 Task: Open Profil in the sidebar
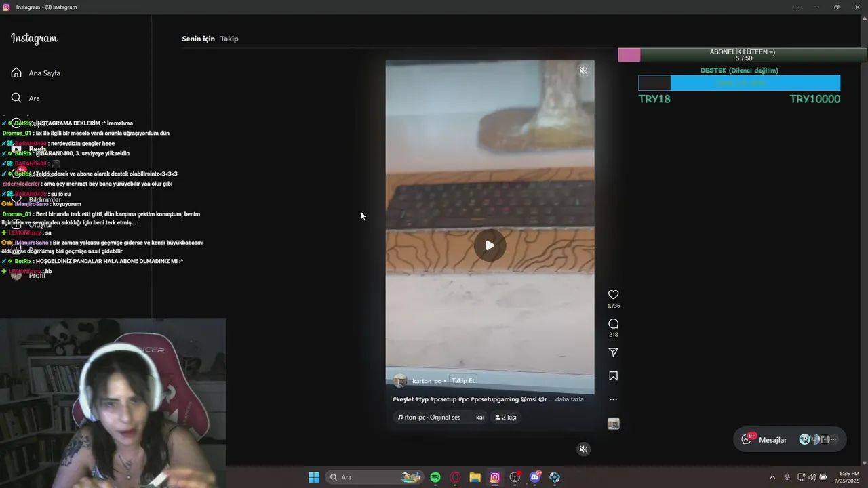click(28, 275)
